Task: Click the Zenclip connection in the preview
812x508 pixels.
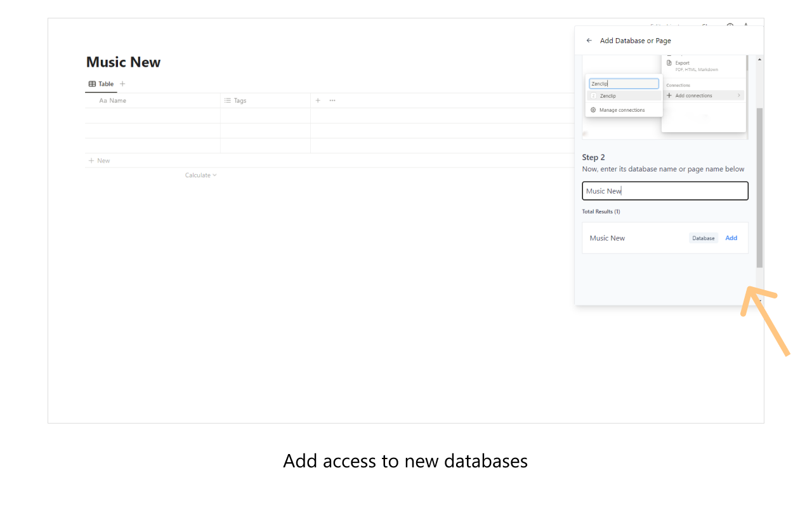Action: (608, 96)
